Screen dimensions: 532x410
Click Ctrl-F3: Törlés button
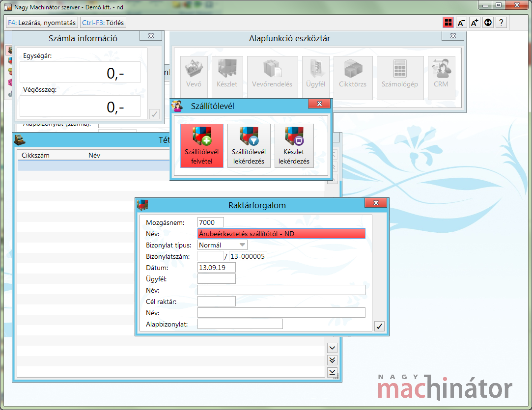pos(103,23)
